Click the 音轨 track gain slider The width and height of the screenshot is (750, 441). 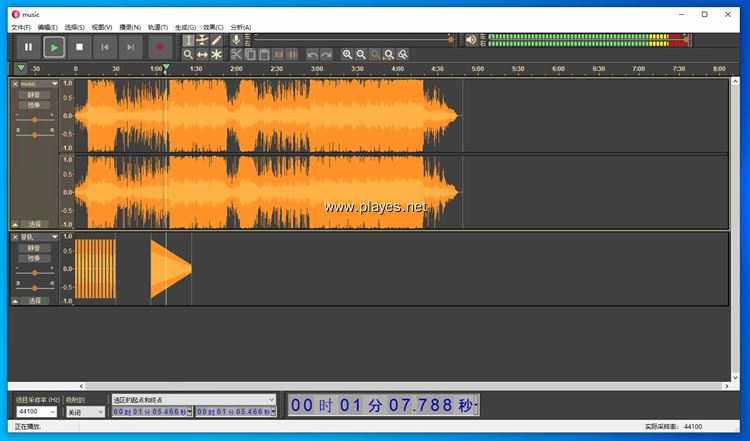[x=34, y=273]
